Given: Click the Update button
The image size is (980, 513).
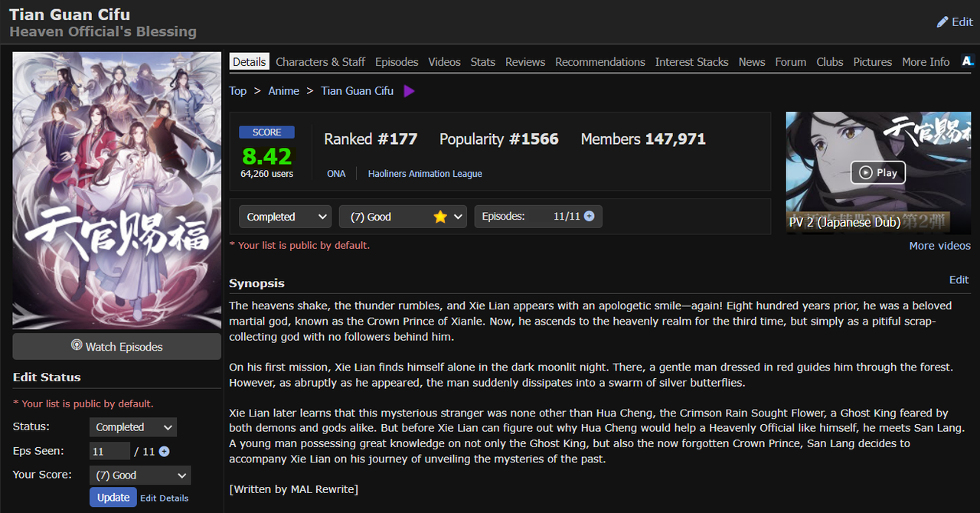Looking at the screenshot, I should [x=113, y=497].
